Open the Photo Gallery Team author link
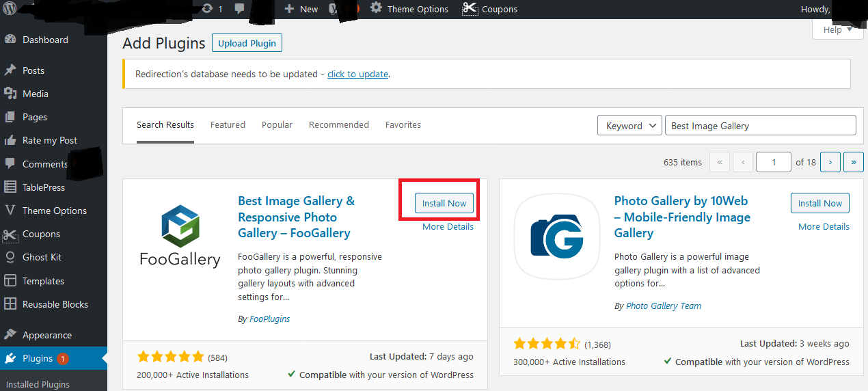This screenshot has height=391, width=868. pyautogui.click(x=664, y=306)
